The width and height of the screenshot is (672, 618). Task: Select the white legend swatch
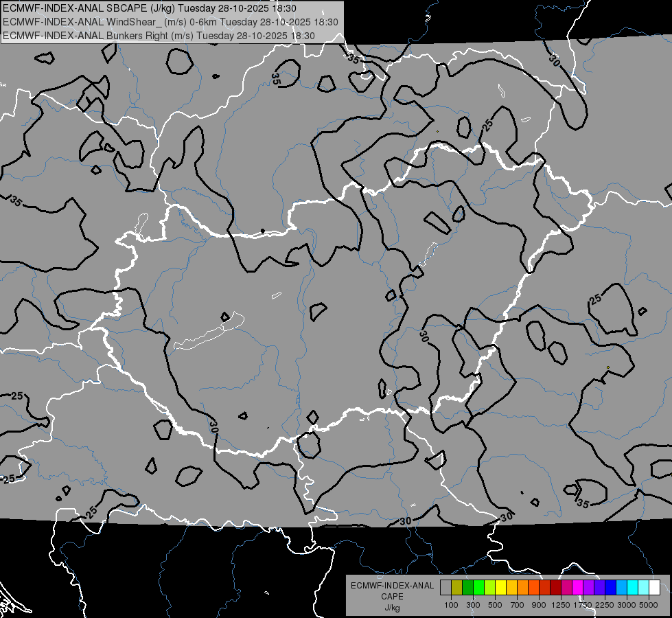tap(654, 588)
